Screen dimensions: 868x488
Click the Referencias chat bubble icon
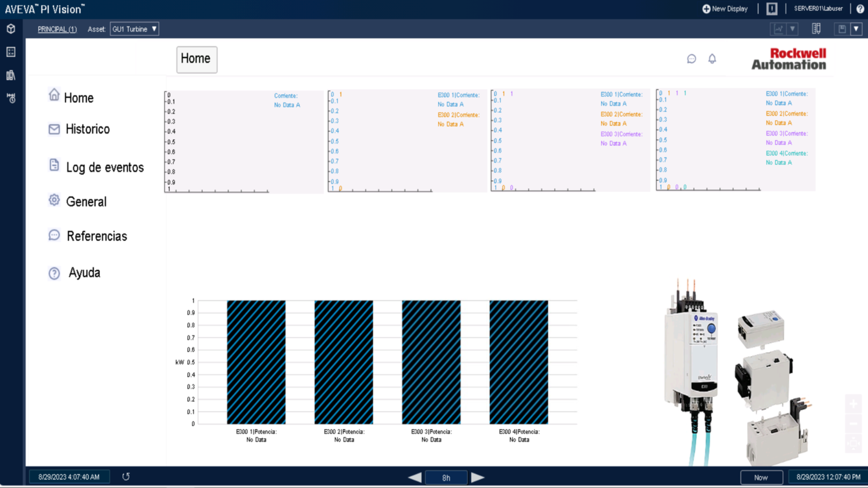click(x=54, y=235)
